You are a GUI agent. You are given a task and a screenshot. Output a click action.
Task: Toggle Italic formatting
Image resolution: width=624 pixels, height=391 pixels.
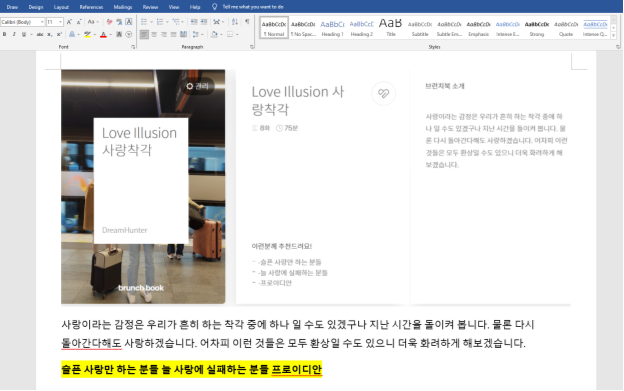coord(14,35)
